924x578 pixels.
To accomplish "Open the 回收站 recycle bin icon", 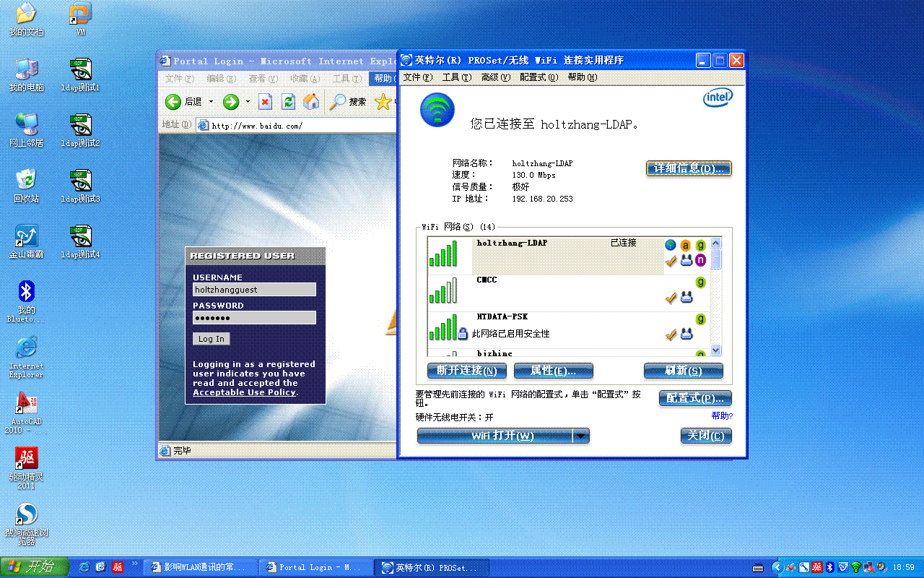I will 26,186.
